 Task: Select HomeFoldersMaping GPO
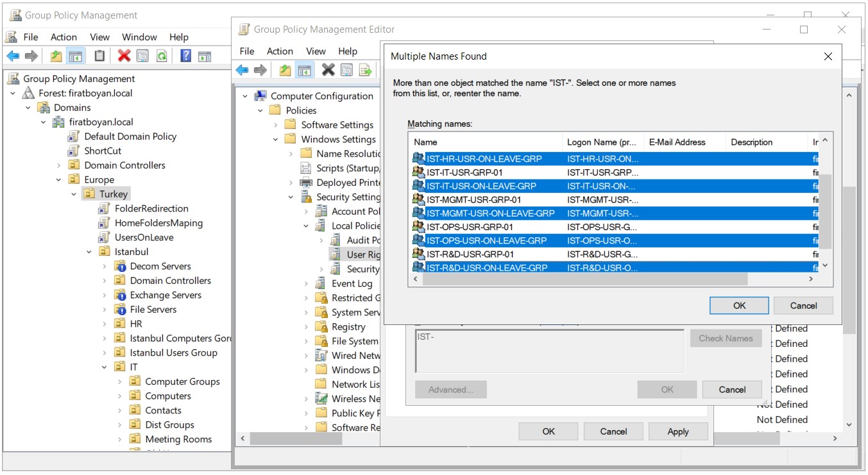(x=158, y=223)
